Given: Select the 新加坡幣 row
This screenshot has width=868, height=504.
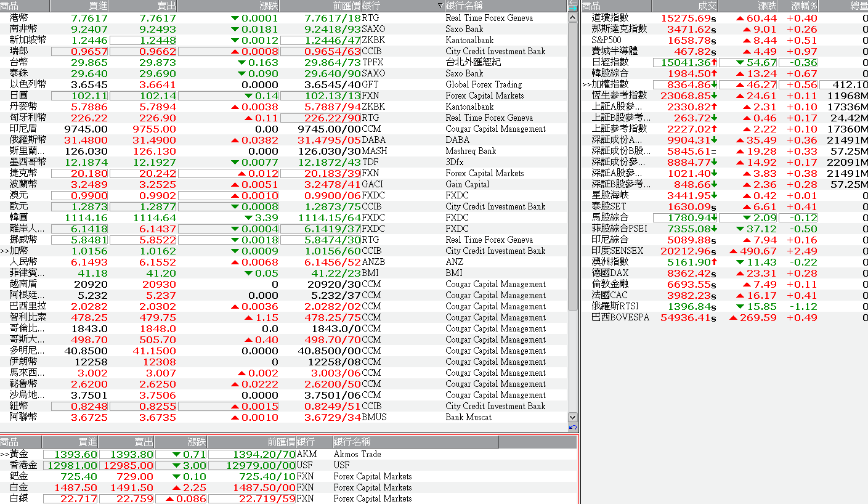Looking at the screenshot, I should (x=283, y=40).
